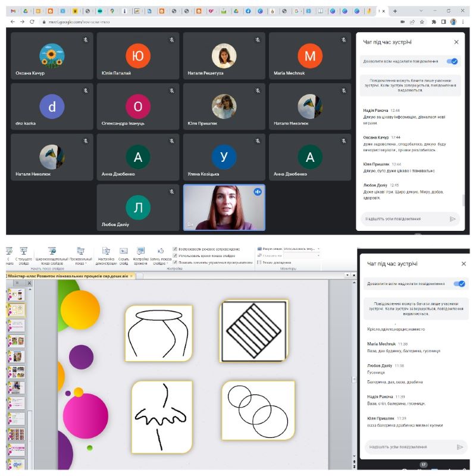Click the striped diamond square picture
476x476 pixels.
(x=254, y=331)
